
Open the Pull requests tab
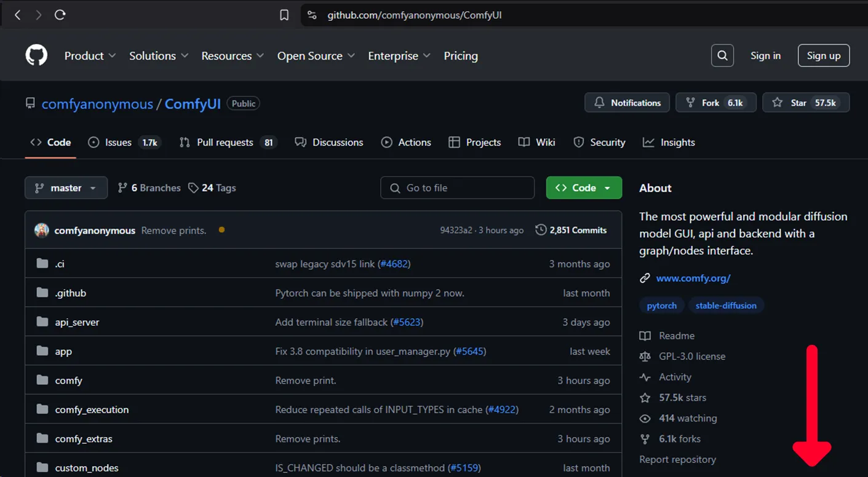[x=225, y=142]
